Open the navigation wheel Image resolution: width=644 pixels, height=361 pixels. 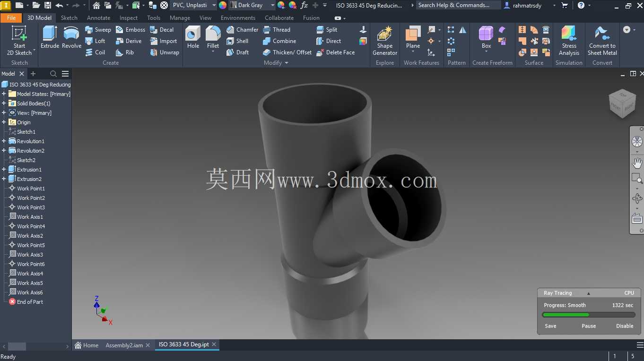(637, 142)
